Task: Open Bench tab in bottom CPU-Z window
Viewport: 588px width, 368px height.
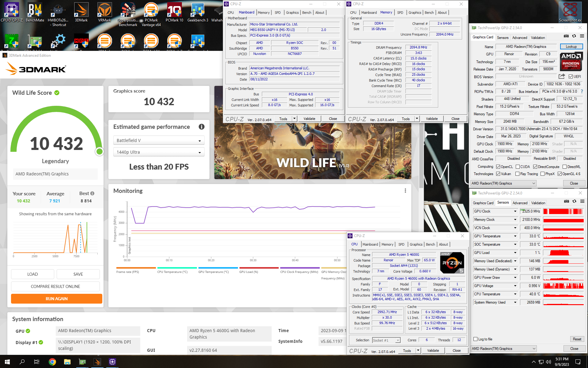Action: pos(430,244)
